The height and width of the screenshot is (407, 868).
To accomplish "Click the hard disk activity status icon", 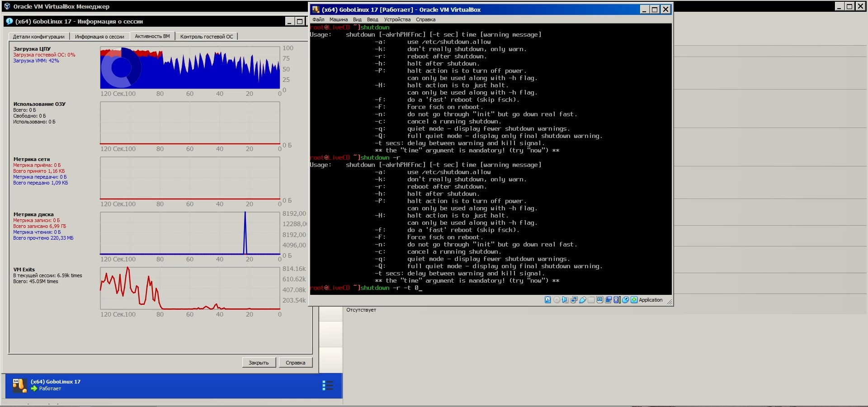I will click(x=548, y=300).
